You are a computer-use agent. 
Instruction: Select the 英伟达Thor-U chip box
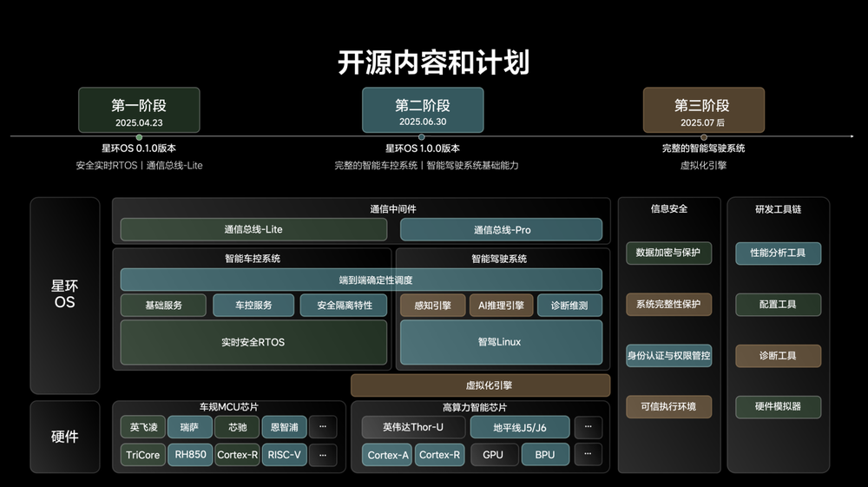(412, 427)
